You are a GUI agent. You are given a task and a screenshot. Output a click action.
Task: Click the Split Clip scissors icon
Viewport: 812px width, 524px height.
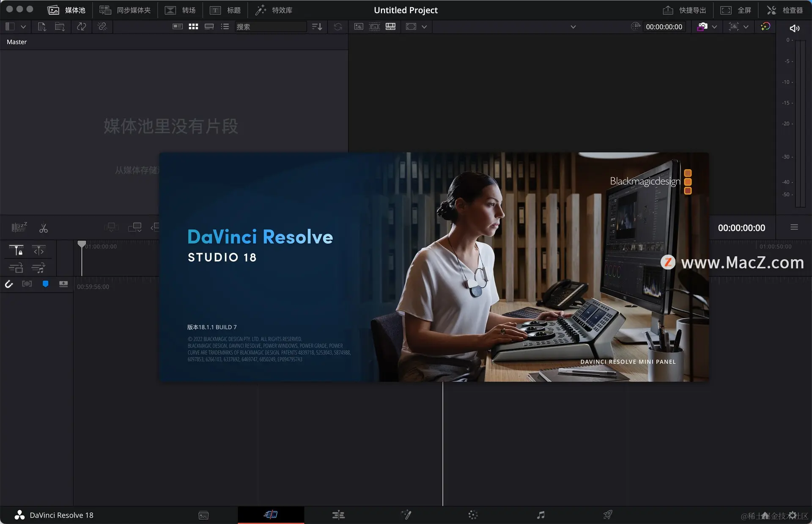[44, 228]
